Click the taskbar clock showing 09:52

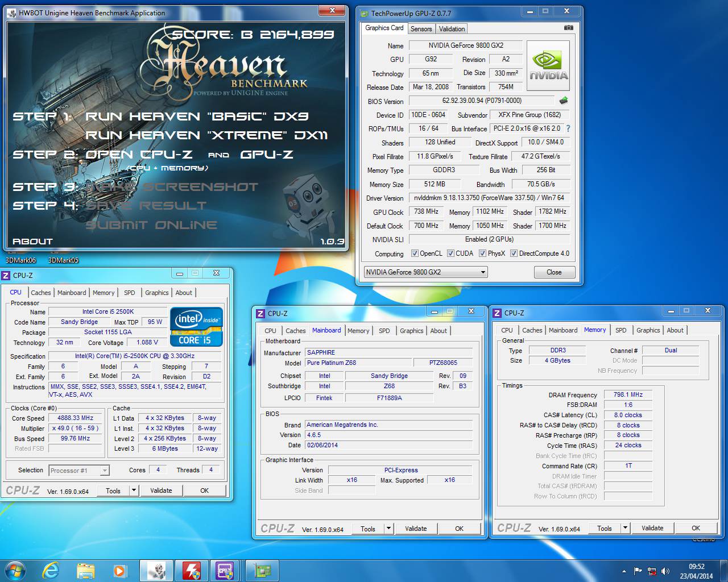tap(697, 571)
